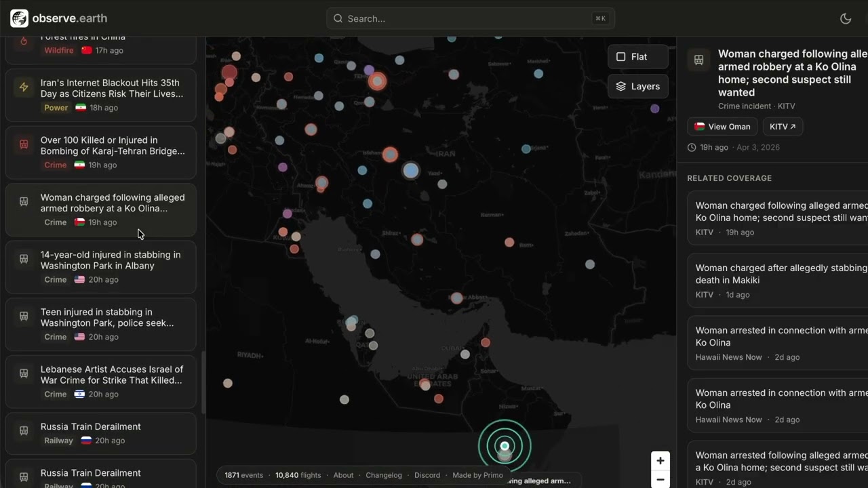This screenshot has width=868, height=488.
Task: Click the observe.earth globe logo
Action: [19, 18]
